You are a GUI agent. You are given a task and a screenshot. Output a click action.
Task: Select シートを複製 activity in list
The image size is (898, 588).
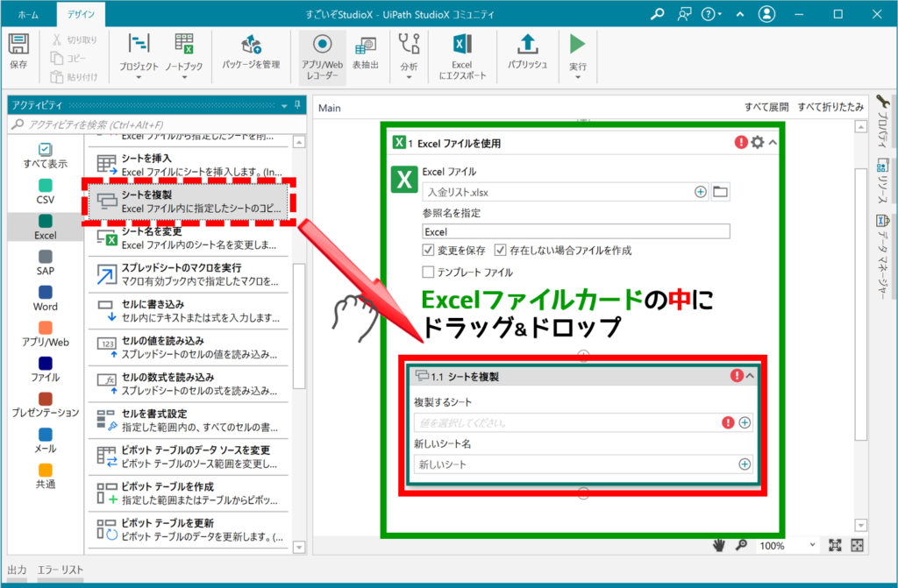pos(188,202)
